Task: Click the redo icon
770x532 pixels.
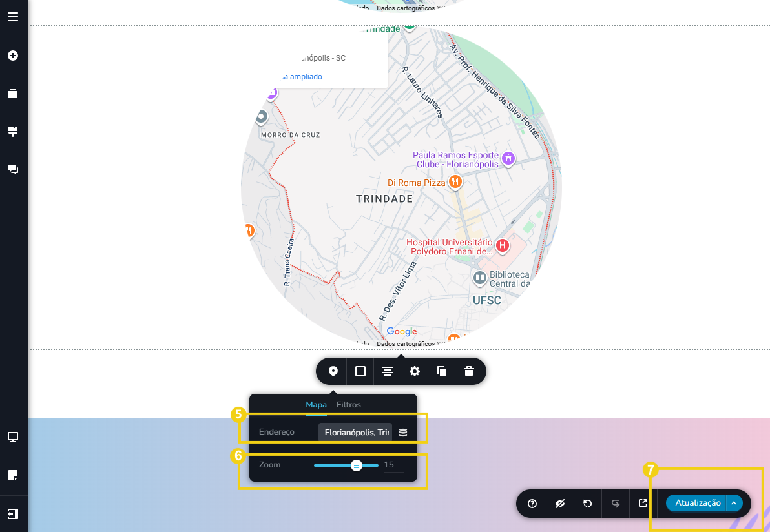Action: 616,504
